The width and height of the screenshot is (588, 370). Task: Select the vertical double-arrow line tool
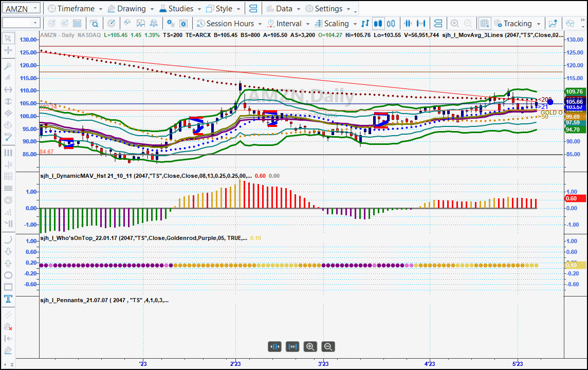pyautogui.click(x=8, y=102)
